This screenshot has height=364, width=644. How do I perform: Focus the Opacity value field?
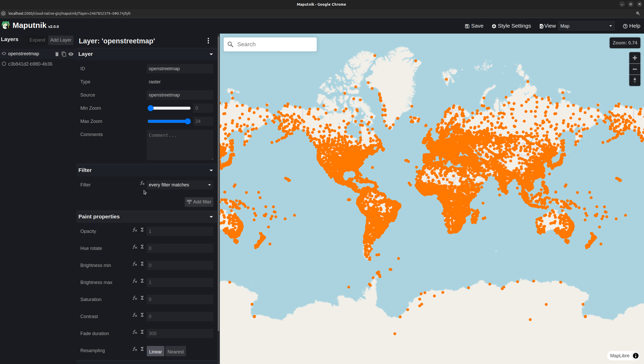click(x=180, y=231)
